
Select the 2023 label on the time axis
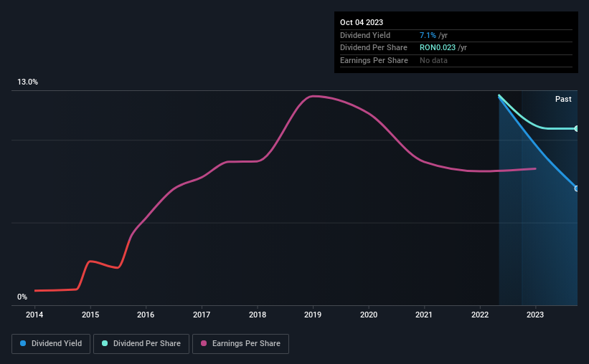click(x=535, y=315)
